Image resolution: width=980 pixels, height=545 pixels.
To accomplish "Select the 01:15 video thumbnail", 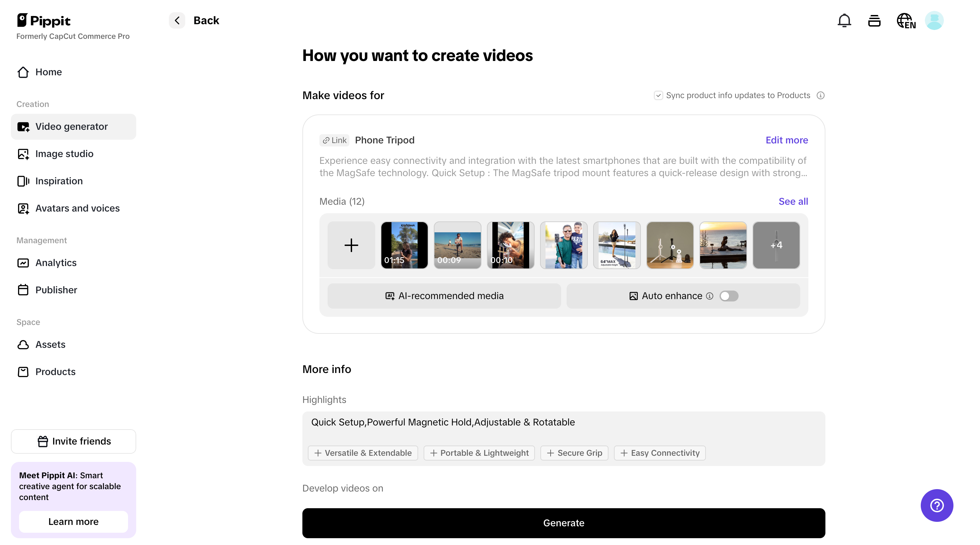I will click(404, 245).
